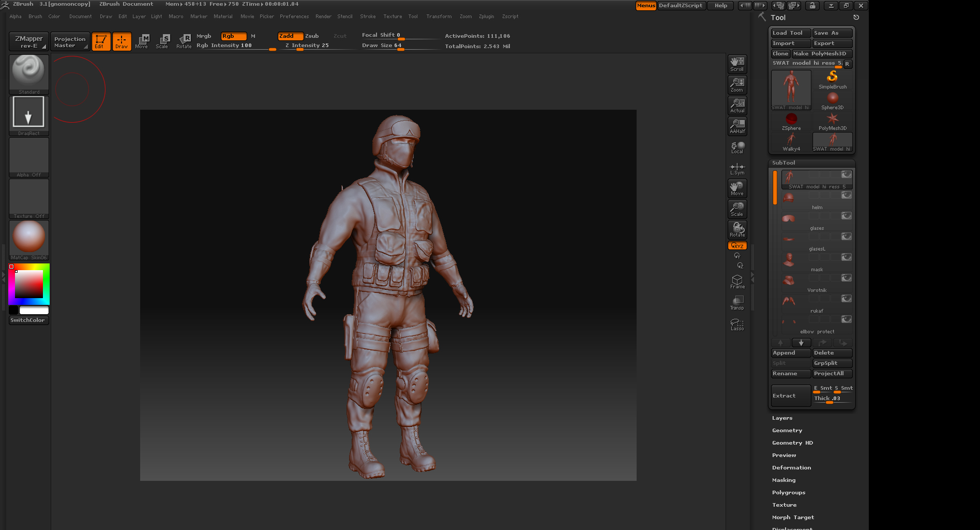Viewport: 980px width, 530px height.
Task: Toggle visibility of the mask subtool
Action: 846,257
